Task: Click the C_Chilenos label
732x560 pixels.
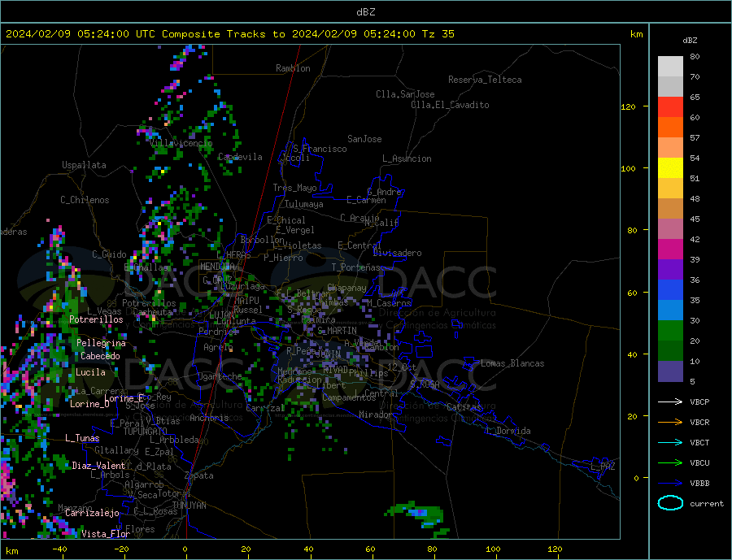Action: [85, 200]
